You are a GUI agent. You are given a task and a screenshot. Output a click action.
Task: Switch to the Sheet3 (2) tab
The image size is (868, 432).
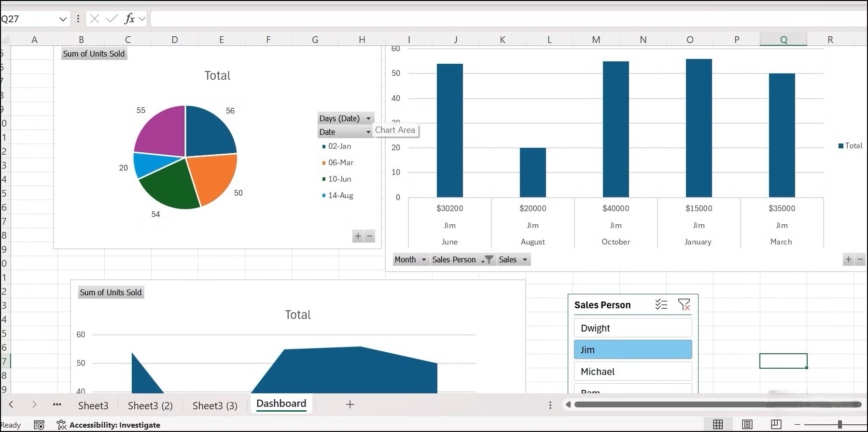coord(150,405)
